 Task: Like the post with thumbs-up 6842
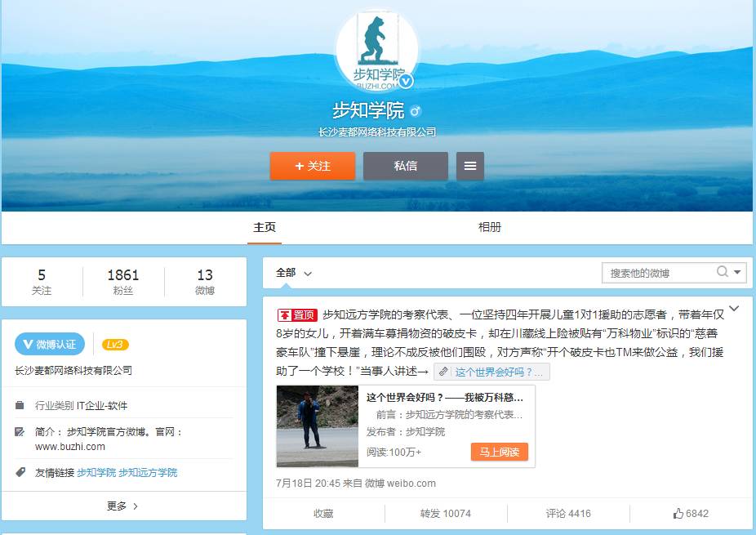(691, 514)
